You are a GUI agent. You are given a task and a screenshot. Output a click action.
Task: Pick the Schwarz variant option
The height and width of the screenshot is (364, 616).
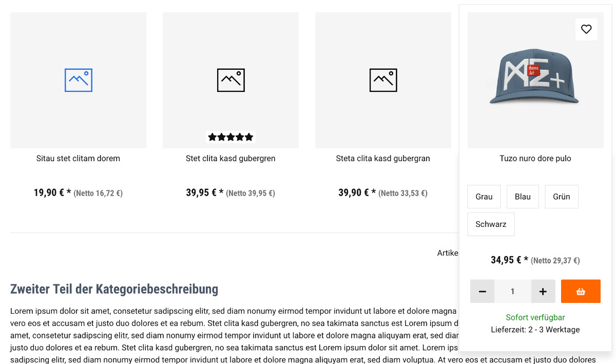[x=491, y=224]
